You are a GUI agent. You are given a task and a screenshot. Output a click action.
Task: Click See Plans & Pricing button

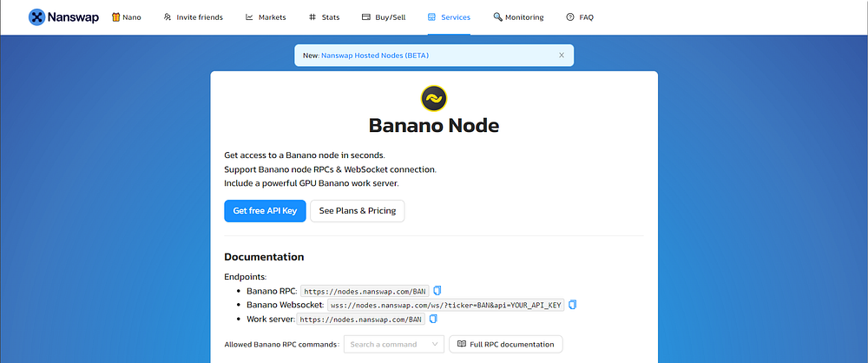click(358, 211)
